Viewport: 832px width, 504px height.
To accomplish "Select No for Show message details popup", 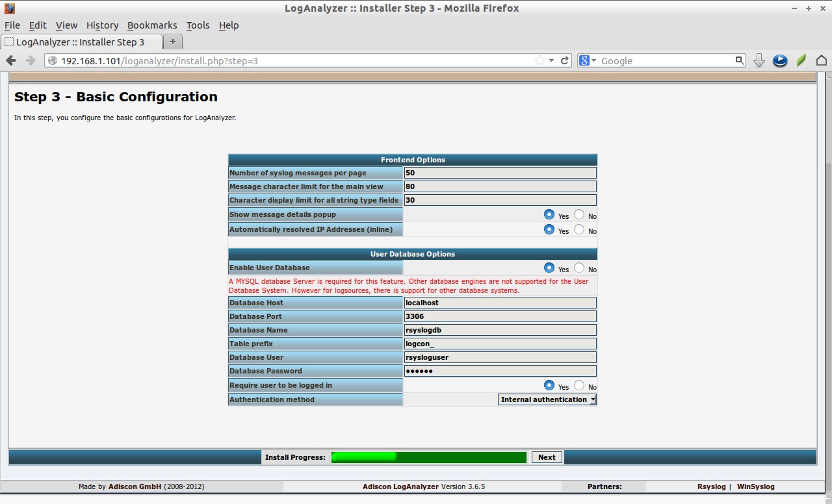I will pos(579,214).
